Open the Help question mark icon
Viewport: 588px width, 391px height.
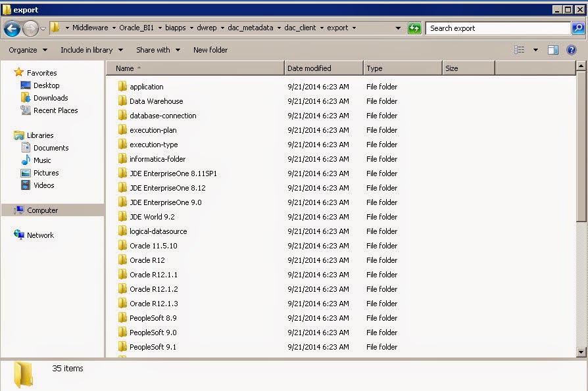click(572, 50)
